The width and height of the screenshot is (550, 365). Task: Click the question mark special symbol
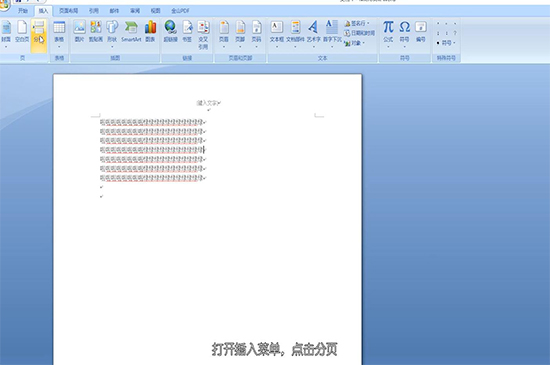(455, 33)
